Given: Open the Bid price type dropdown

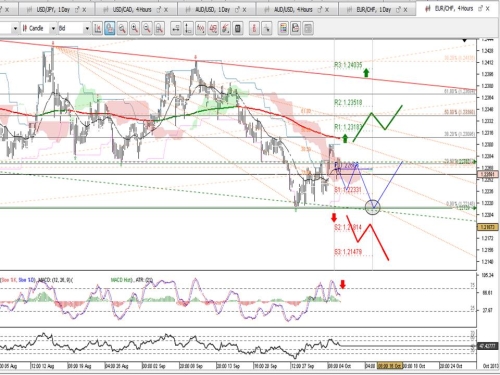Looking at the screenshot, I should (87, 29).
